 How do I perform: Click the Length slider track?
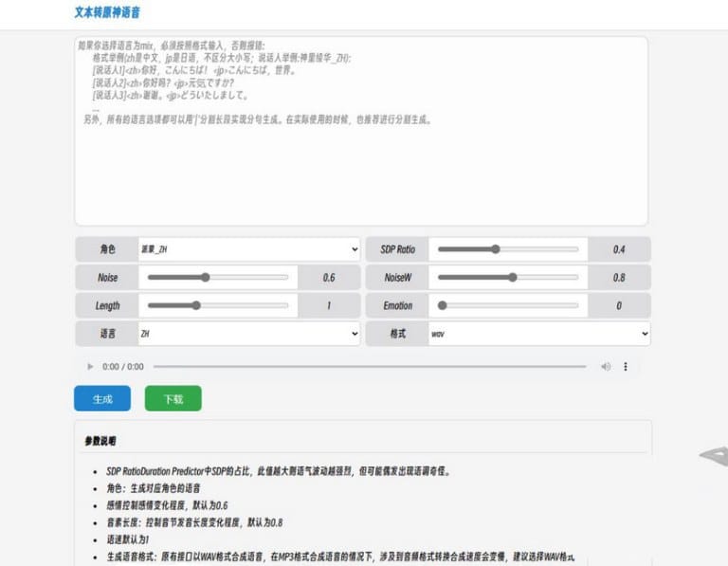tap(218, 305)
